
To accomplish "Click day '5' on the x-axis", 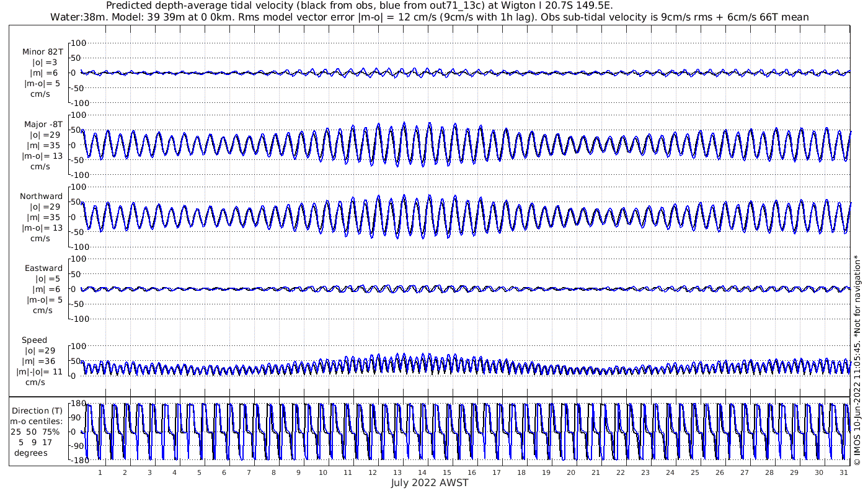I will tap(199, 472).
